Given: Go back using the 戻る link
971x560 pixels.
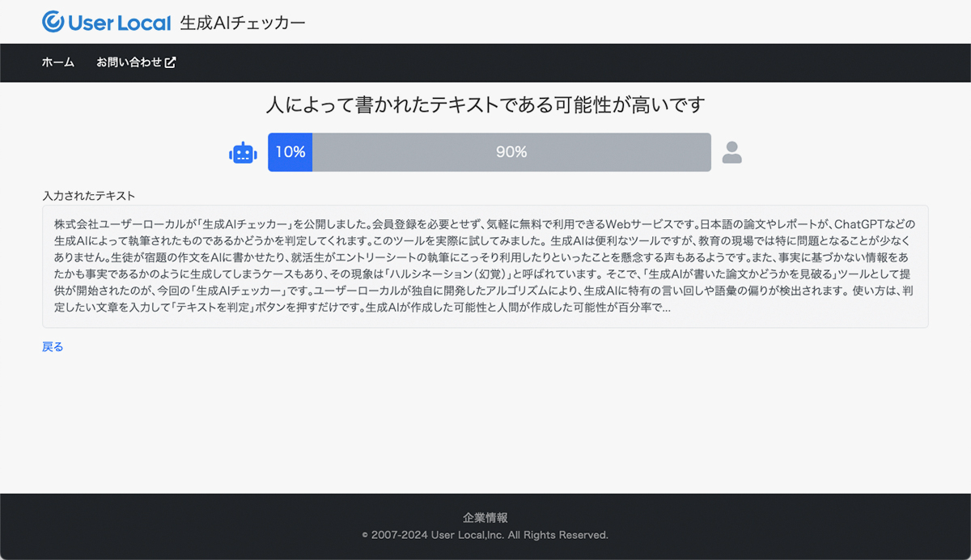Looking at the screenshot, I should coord(53,346).
